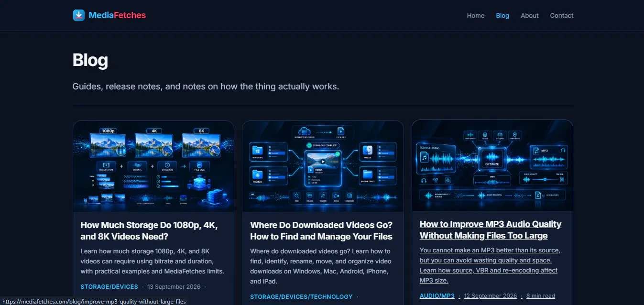Click the find and organize downloads excerpt paragraph

[321, 266]
